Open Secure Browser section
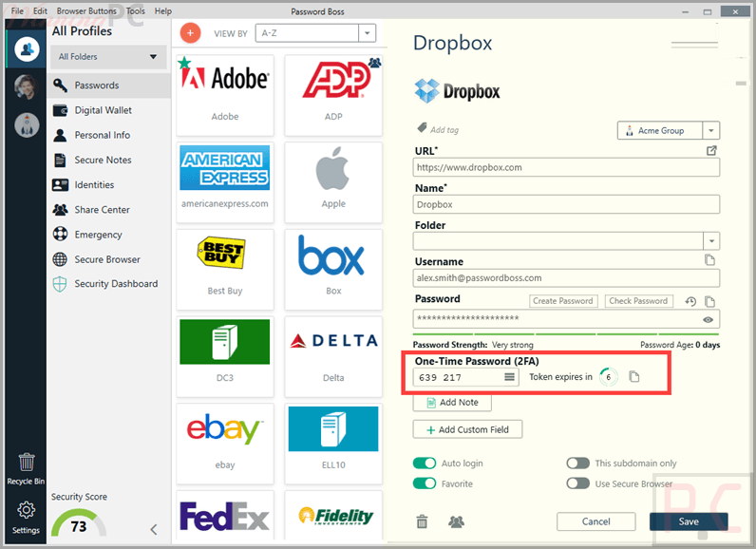Screen dimensions: 756x549 click(109, 259)
